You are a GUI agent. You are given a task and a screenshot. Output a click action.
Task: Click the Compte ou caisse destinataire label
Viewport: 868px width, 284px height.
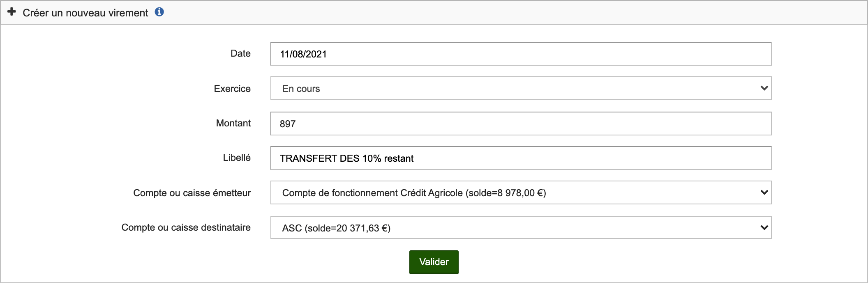[x=186, y=227]
